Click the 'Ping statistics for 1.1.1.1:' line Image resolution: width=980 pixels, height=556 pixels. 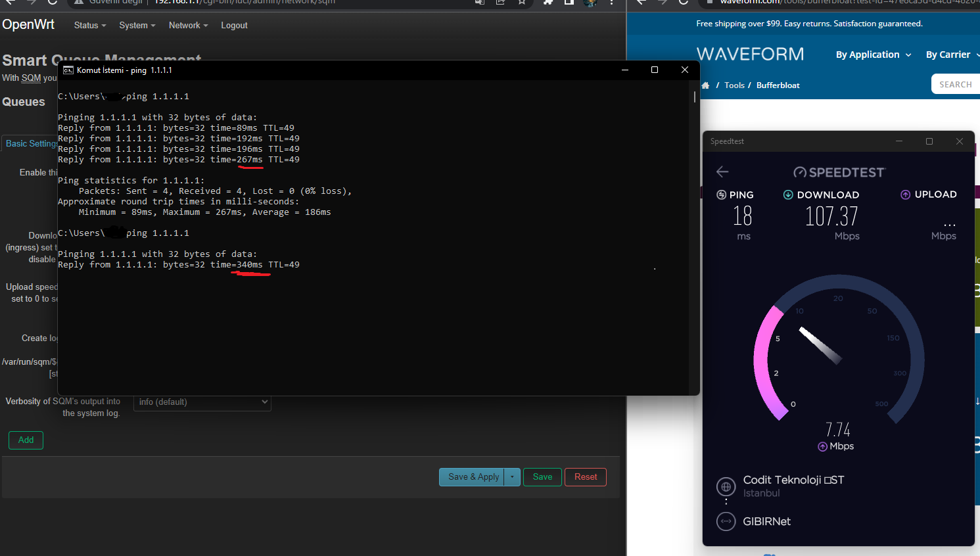point(131,181)
